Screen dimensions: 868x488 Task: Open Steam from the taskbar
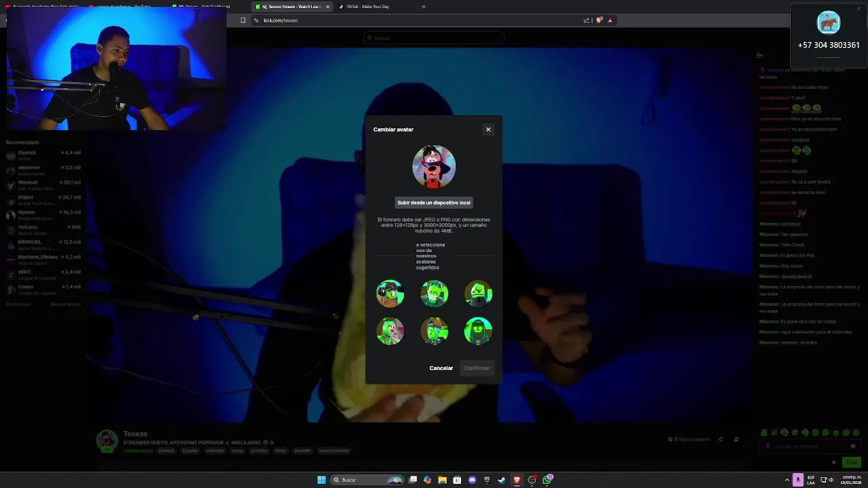pos(502,480)
